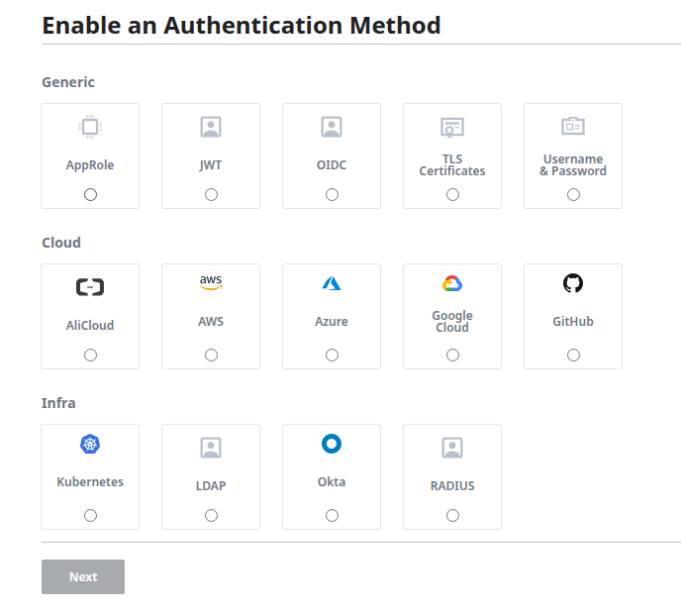Click the AWS label text
Viewport: 681px width, 616px height.
(x=211, y=322)
